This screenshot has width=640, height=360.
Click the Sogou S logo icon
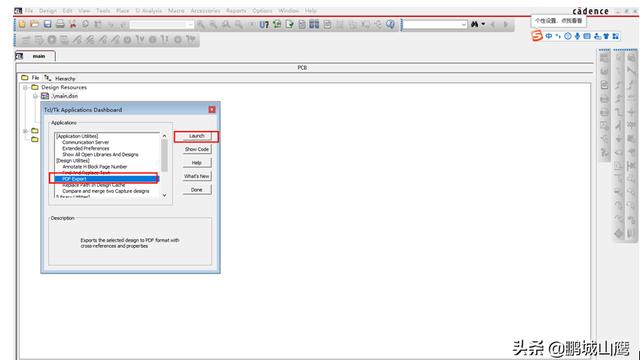537,36
